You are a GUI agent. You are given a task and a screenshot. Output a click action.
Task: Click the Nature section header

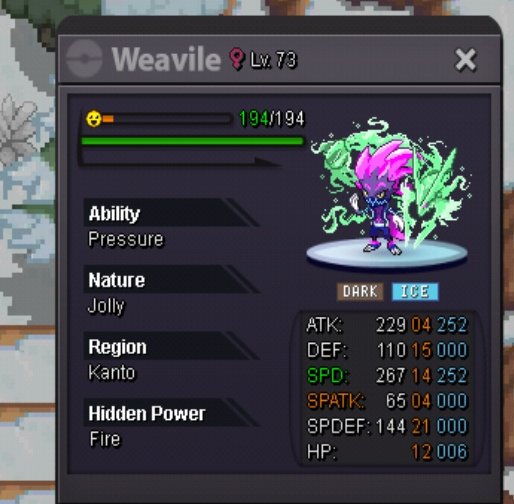171,279
